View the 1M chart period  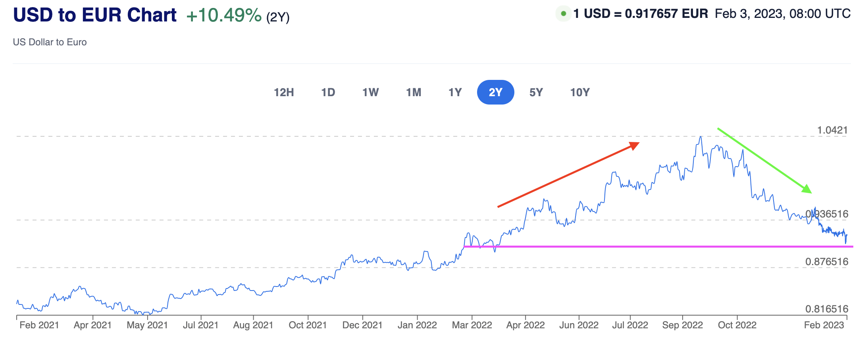414,92
